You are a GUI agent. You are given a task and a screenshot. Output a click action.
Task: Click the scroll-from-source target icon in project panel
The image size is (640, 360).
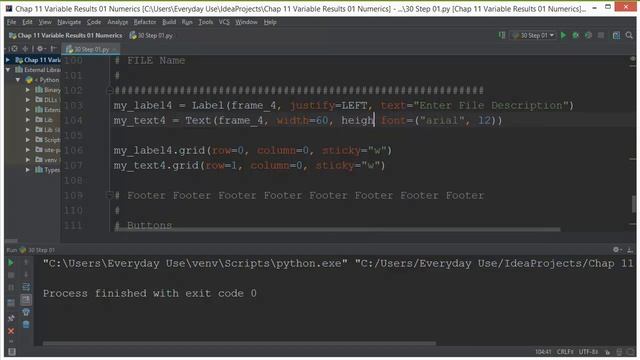tap(14, 49)
